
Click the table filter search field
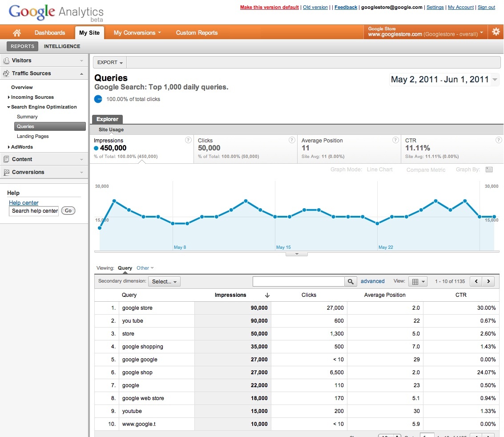[298, 282]
